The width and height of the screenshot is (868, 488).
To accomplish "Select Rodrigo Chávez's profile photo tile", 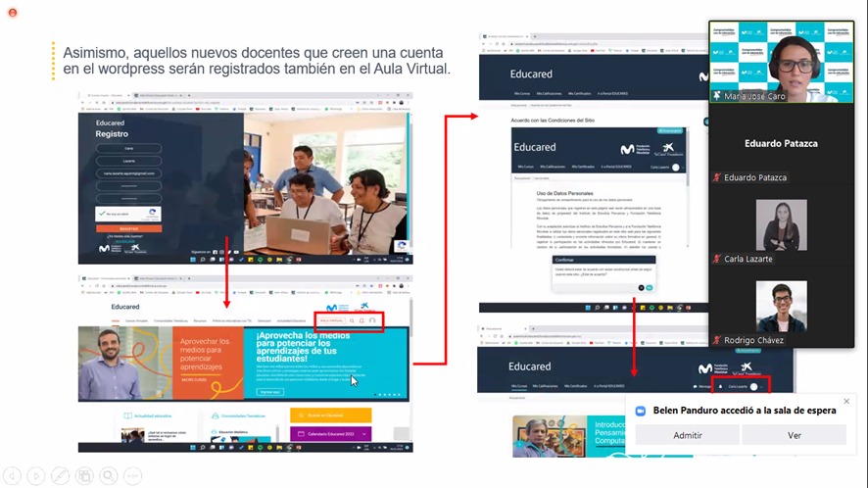I will [x=781, y=307].
